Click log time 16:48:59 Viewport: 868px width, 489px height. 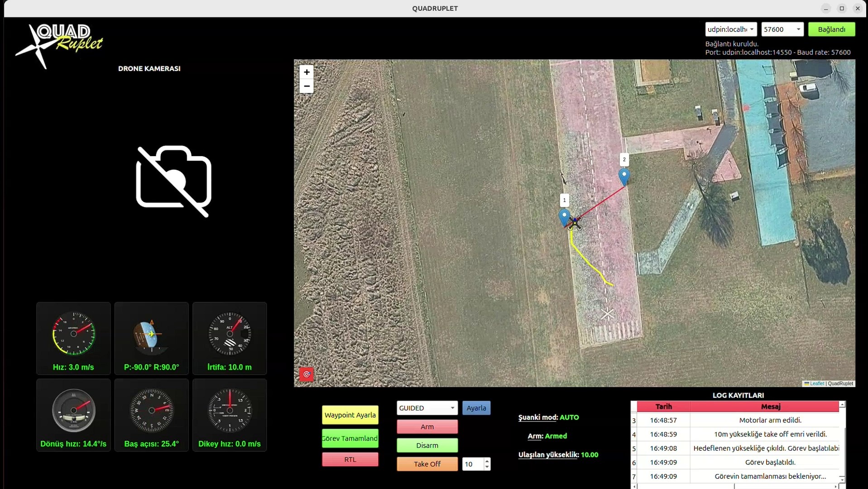click(x=663, y=434)
